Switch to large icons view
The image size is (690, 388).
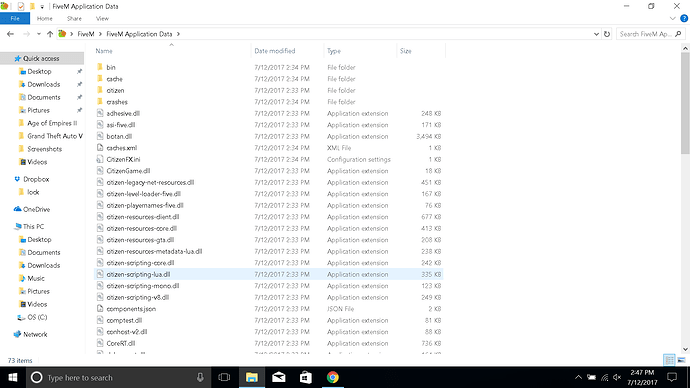(x=681, y=360)
